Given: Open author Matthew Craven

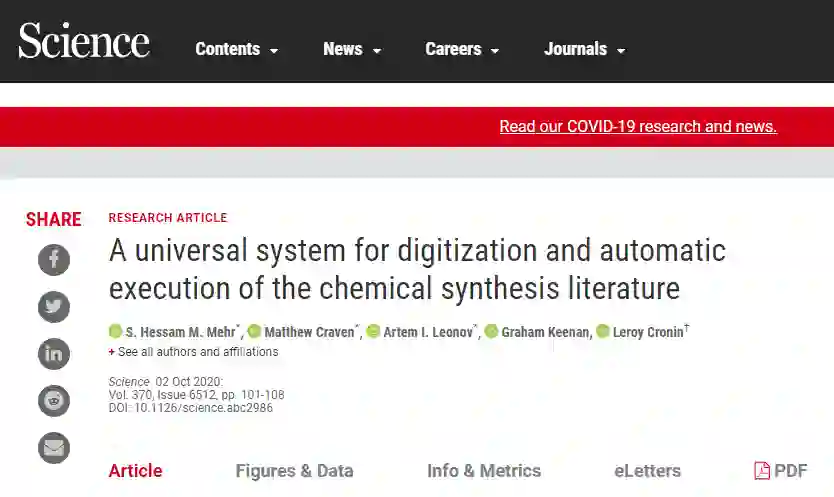Looking at the screenshot, I should coord(310,332).
